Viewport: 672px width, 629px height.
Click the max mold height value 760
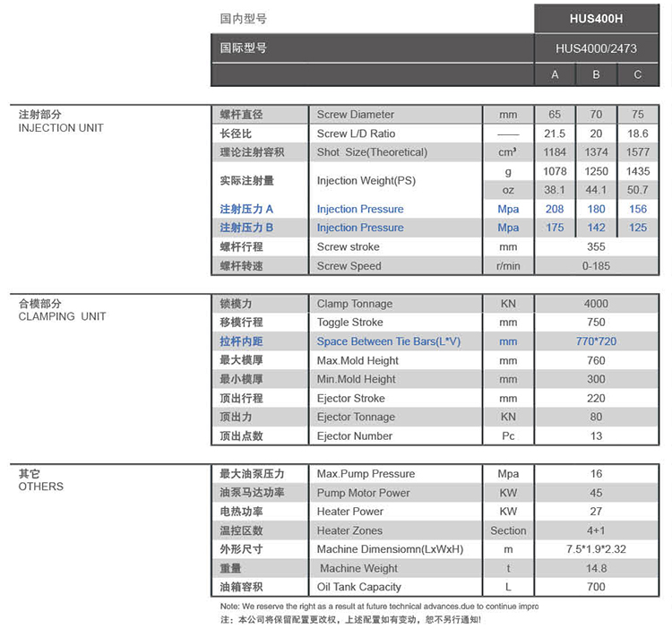pos(596,361)
